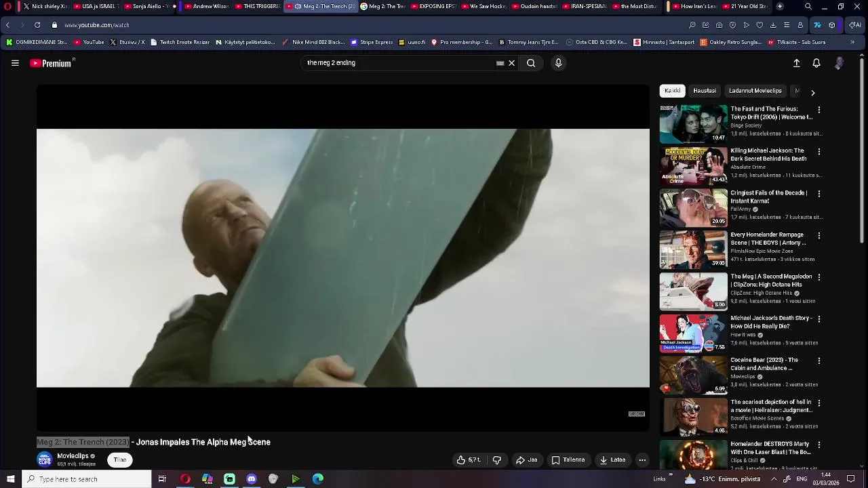This screenshot has height=488, width=868.
Task: Open the YouTube create/upload button
Action: click(x=797, y=63)
